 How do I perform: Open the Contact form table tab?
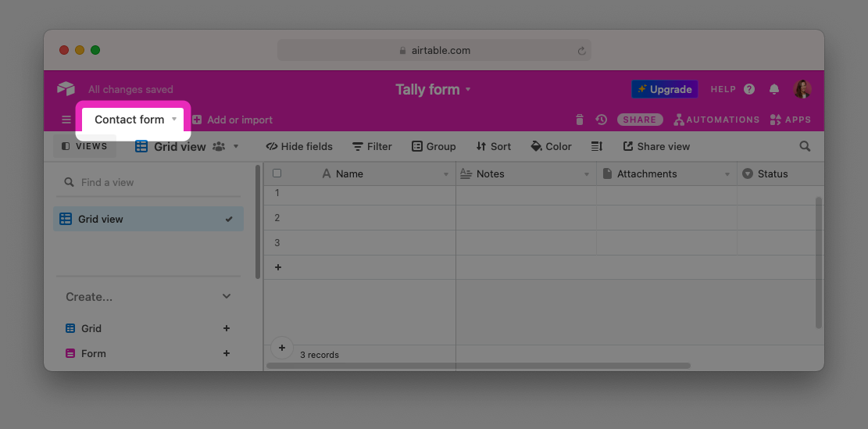[x=133, y=120]
